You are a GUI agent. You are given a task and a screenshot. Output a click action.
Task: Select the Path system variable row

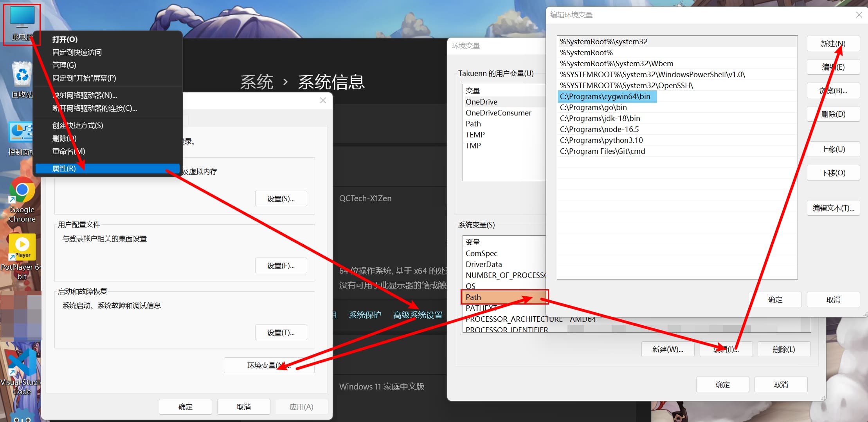coord(504,298)
